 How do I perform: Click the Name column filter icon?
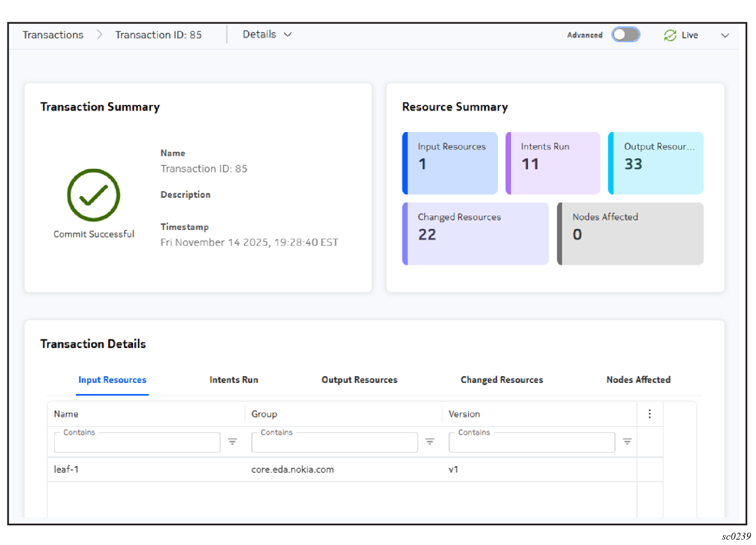pyautogui.click(x=232, y=442)
